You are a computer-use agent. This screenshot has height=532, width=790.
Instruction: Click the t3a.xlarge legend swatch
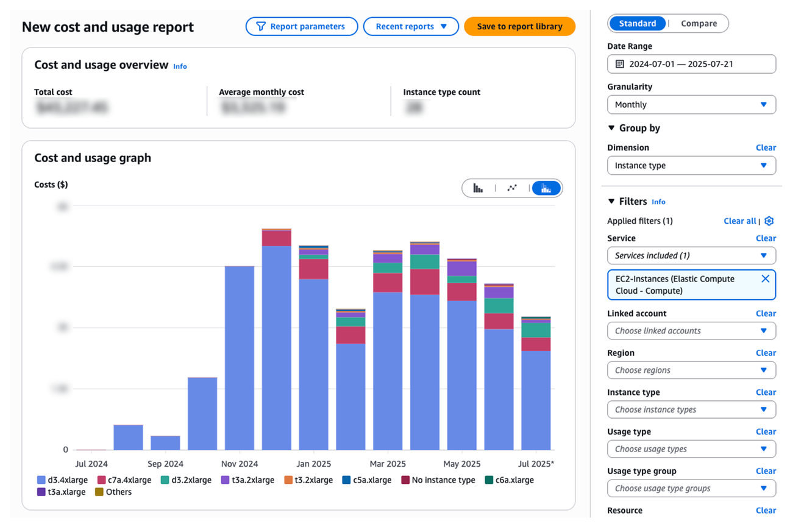[x=41, y=492]
